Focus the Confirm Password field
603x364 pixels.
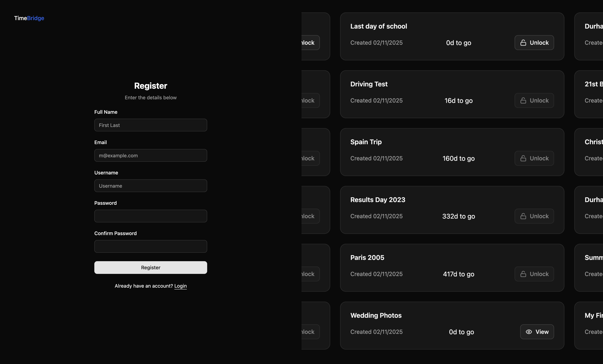click(x=151, y=247)
